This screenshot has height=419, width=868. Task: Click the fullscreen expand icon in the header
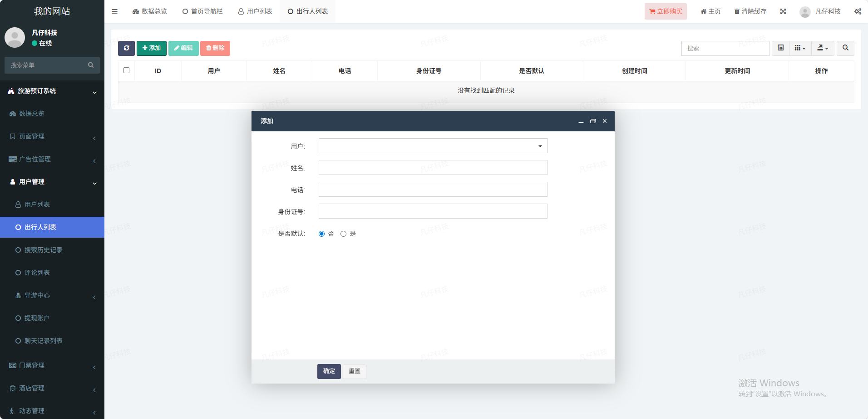[783, 11]
